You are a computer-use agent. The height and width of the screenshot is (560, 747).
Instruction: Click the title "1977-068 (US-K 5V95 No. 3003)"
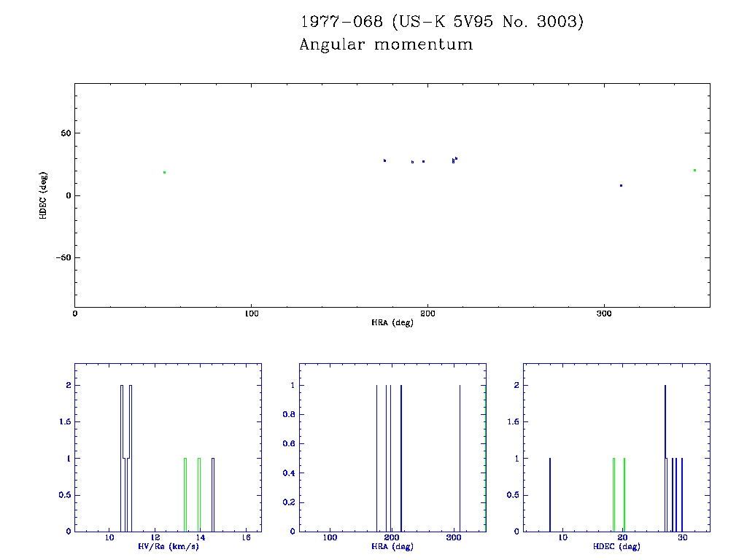click(441, 22)
